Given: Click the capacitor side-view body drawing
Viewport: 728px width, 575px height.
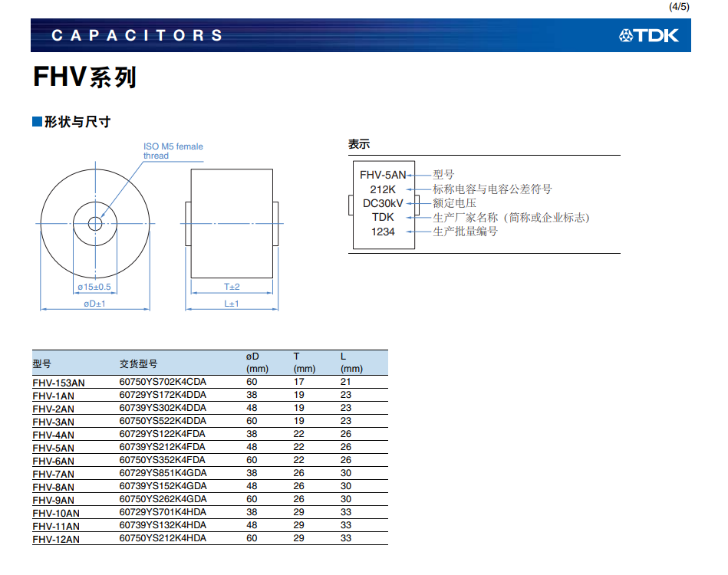Looking at the screenshot, I should point(232,224).
